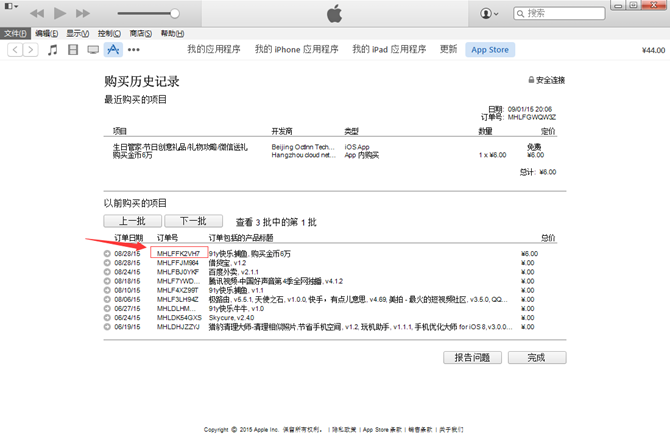Click in the search field
This screenshot has width=670, height=442.
pyautogui.click(x=559, y=13)
